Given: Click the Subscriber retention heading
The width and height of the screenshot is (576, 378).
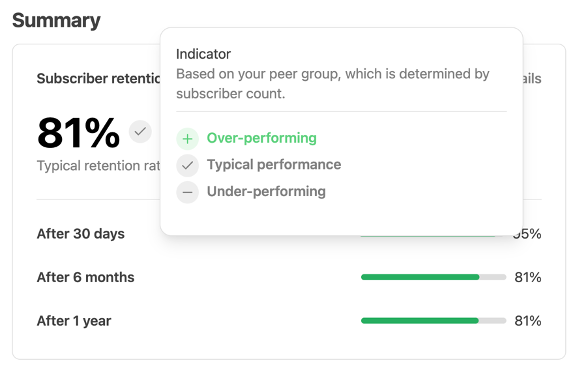Looking at the screenshot, I should pyautogui.click(x=99, y=79).
